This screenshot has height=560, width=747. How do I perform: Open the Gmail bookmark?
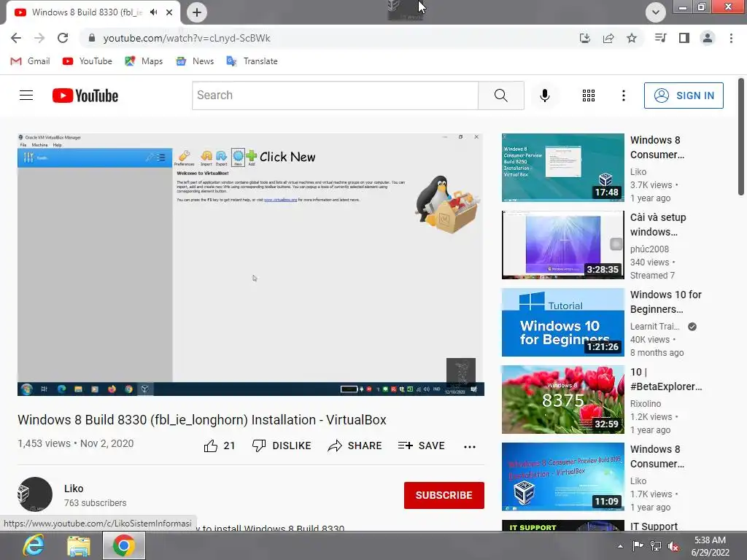click(30, 61)
